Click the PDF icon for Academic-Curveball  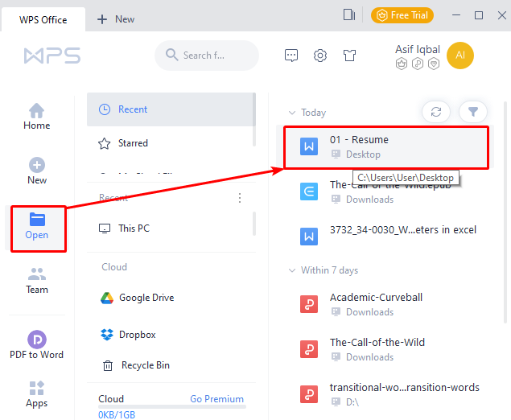click(309, 304)
